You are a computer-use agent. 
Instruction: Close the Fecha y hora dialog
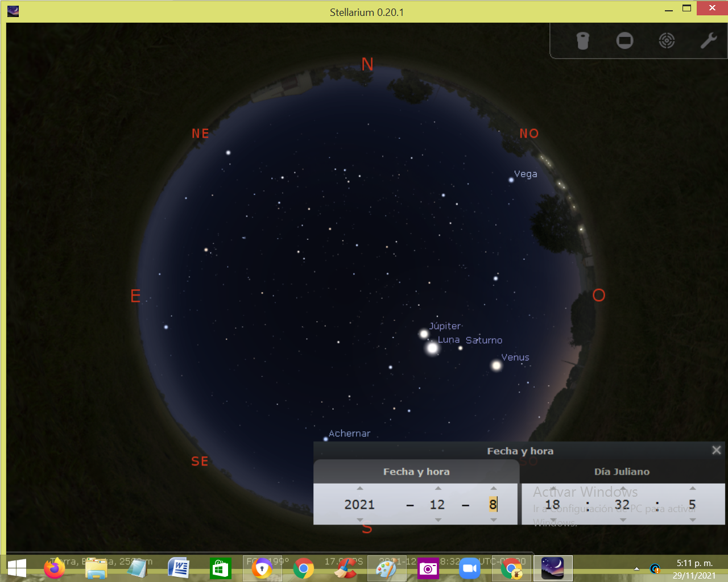tap(717, 450)
